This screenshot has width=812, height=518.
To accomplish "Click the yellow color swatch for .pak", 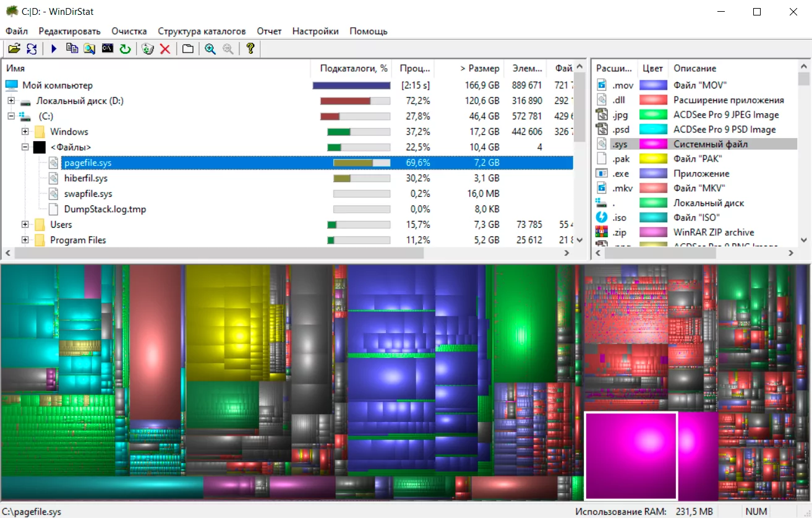I will [x=653, y=159].
